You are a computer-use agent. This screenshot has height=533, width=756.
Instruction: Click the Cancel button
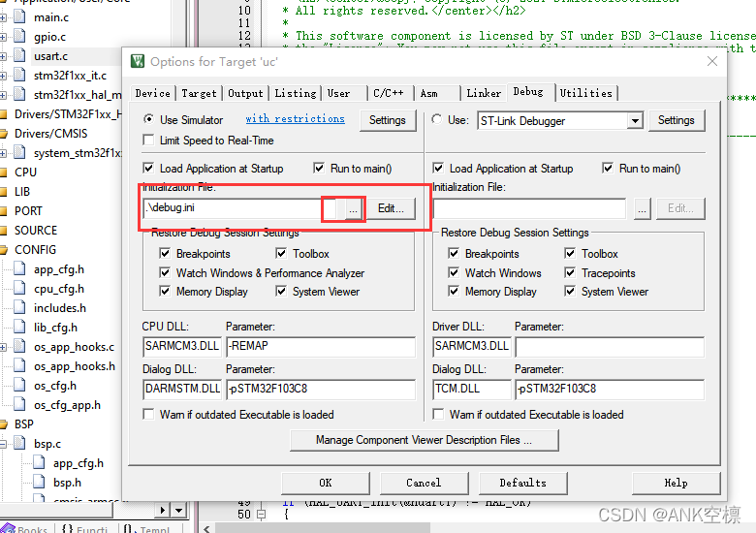tap(424, 483)
